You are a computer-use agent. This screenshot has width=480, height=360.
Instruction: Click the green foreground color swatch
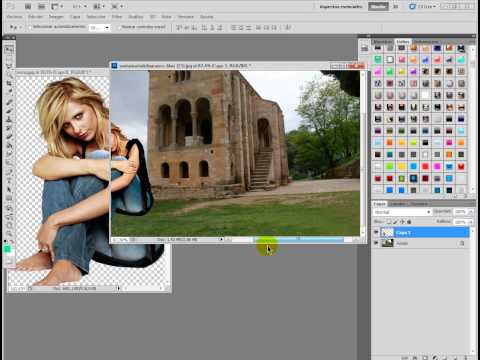click(x=7, y=249)
